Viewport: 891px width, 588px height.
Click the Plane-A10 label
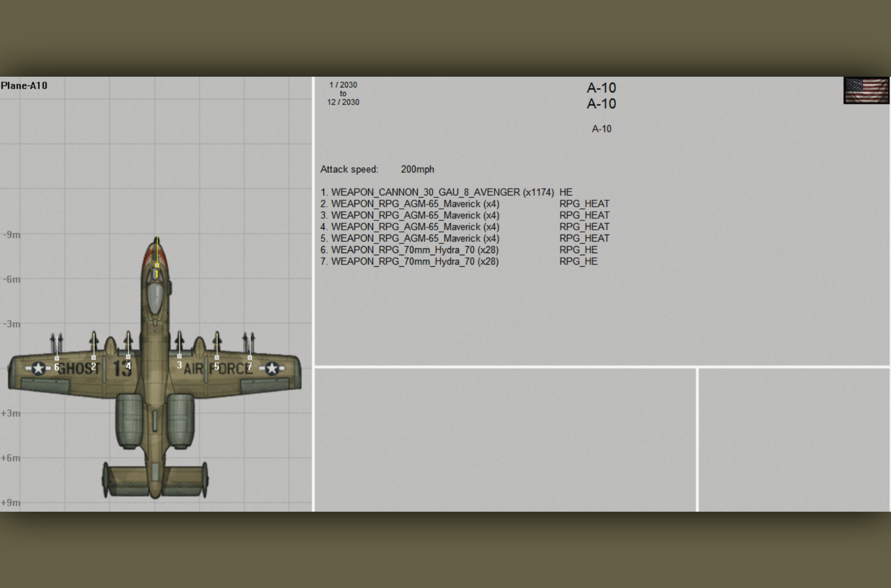[24, 85]
